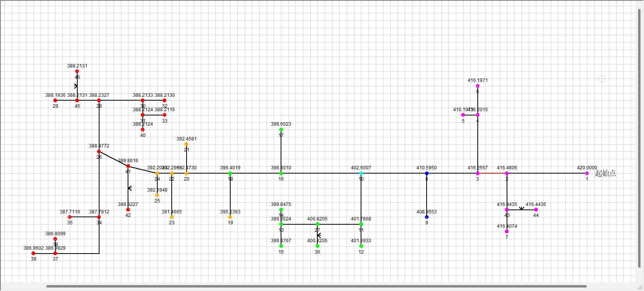Click the arrow marker on the node 42 branch
Screen dimensions: 644x291
[x=130, y=188]
